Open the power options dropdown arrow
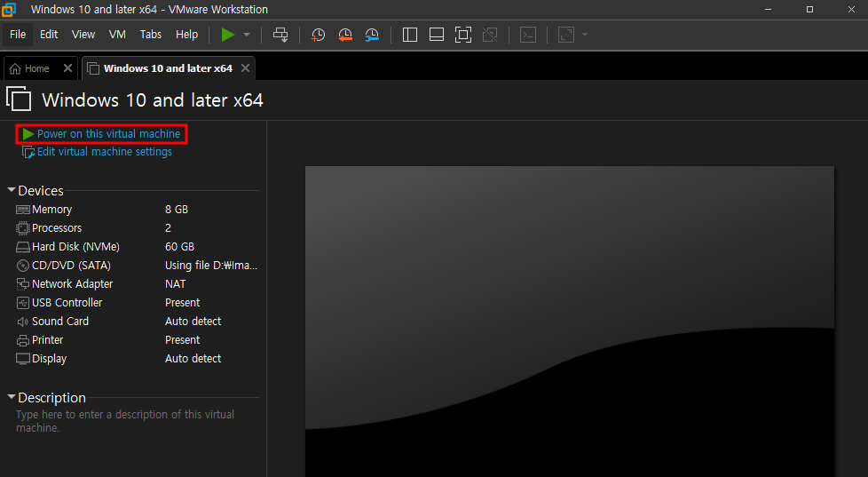Image resolution: width=868 pixels, height=477 pixels. click(247, 35)
